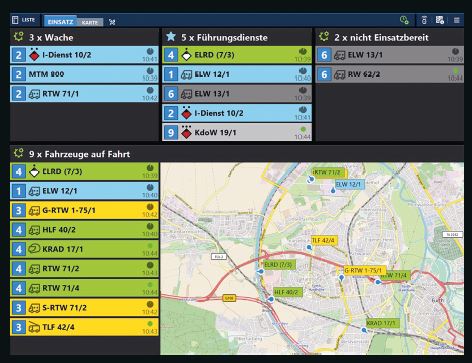The width and height of the screenshot is (472, 363).
Task: Select RW 62/2 in nicht Einsatzbereit
Action: coord(390,74)
